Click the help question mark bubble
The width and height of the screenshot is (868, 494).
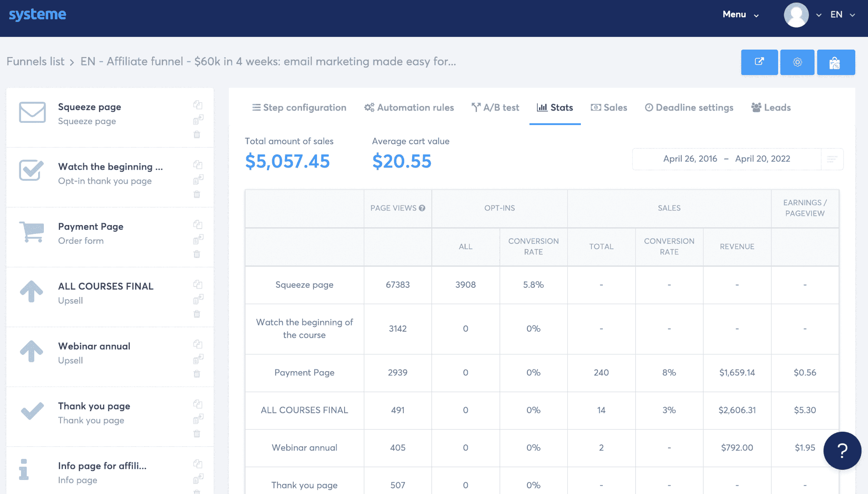pos(842,450)
